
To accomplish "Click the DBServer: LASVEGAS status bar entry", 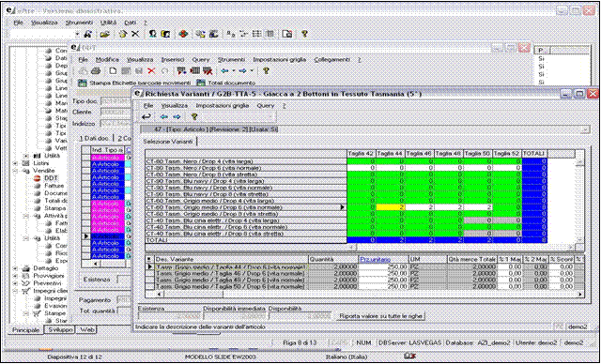I will pyautogui.click(x=410, y=343).
